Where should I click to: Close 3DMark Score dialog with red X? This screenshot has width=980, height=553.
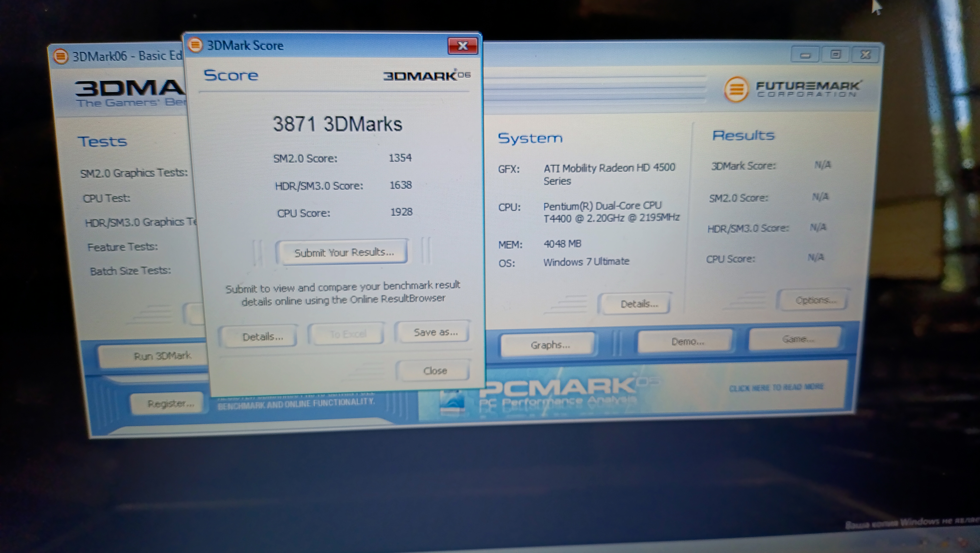(x=463, y=46)
